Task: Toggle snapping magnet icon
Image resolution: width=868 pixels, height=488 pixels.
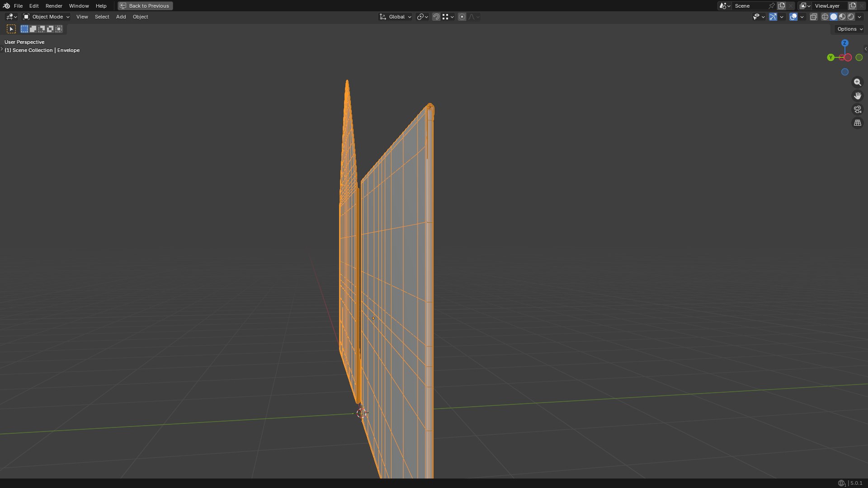Action: click(x=436, y=17)
